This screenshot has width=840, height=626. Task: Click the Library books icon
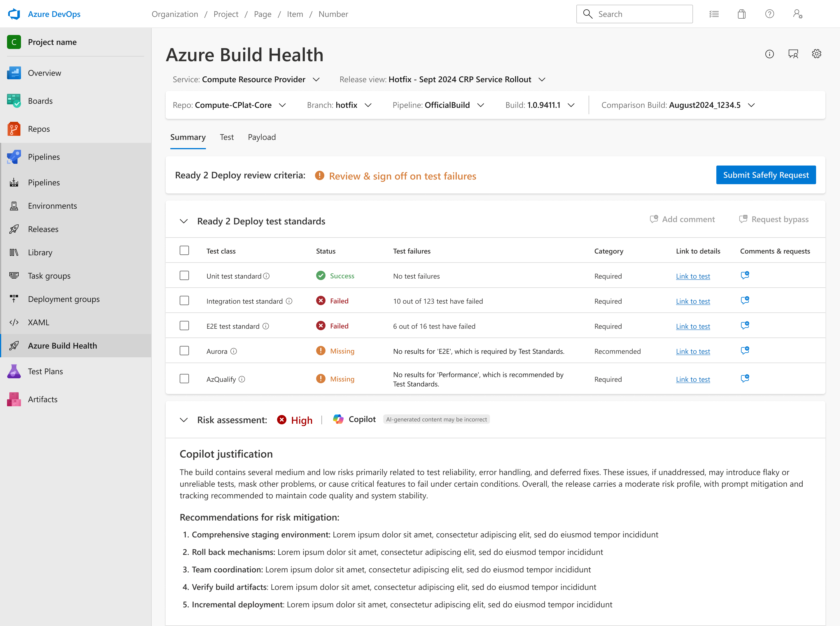pyautogui.click(x=14, y=252)
